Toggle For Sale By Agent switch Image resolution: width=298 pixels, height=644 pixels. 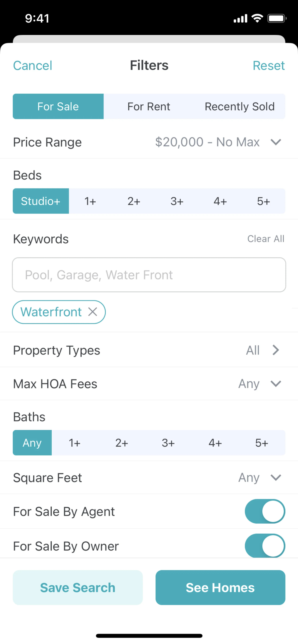pyautogui.click(x=265, y=511)
